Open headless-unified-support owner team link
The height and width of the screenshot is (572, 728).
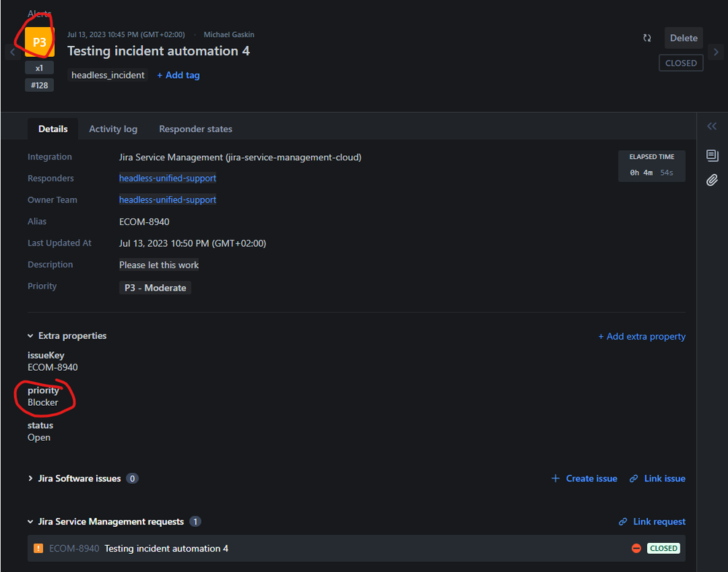168,200
